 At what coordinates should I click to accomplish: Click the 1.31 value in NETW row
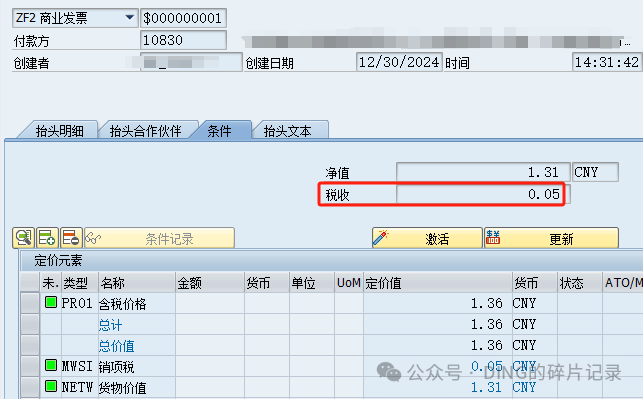[x=486, y=387]
